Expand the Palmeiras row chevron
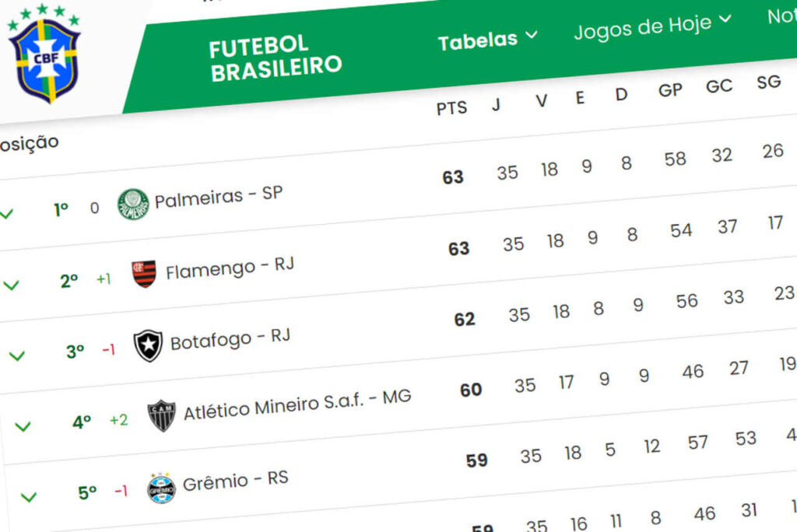797x532 pixels. point(6,212)
